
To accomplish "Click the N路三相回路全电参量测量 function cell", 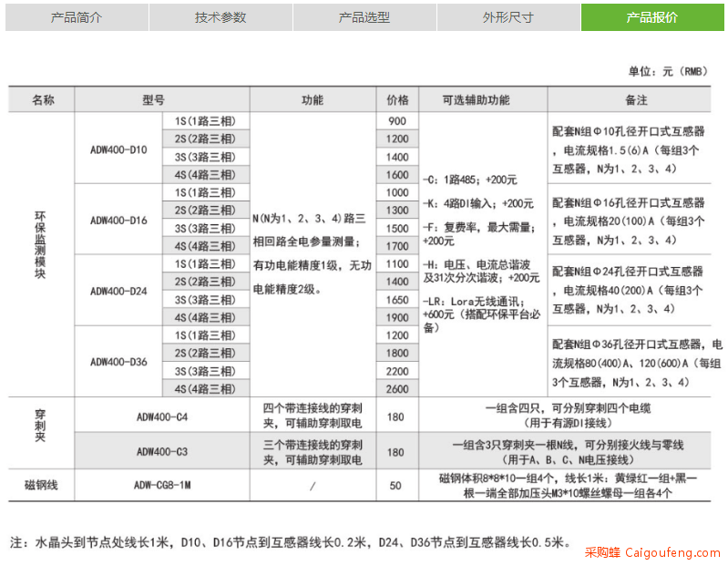I will point(312,253).
